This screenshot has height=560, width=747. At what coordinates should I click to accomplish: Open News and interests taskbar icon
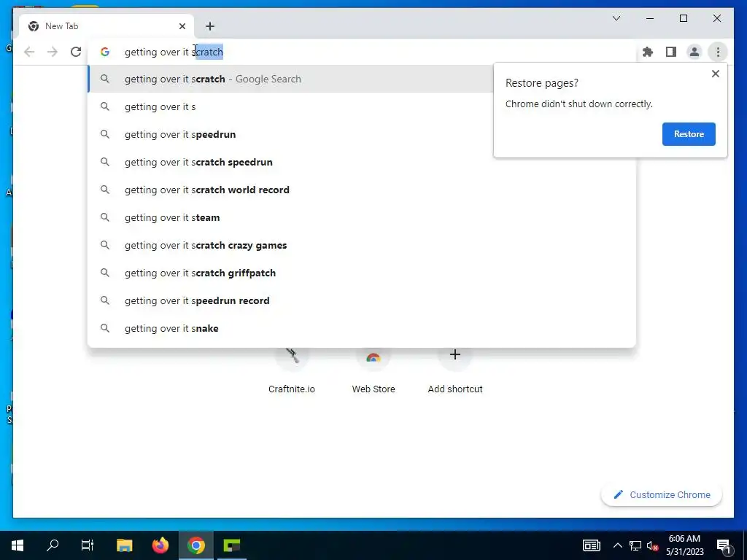(591, 545)
